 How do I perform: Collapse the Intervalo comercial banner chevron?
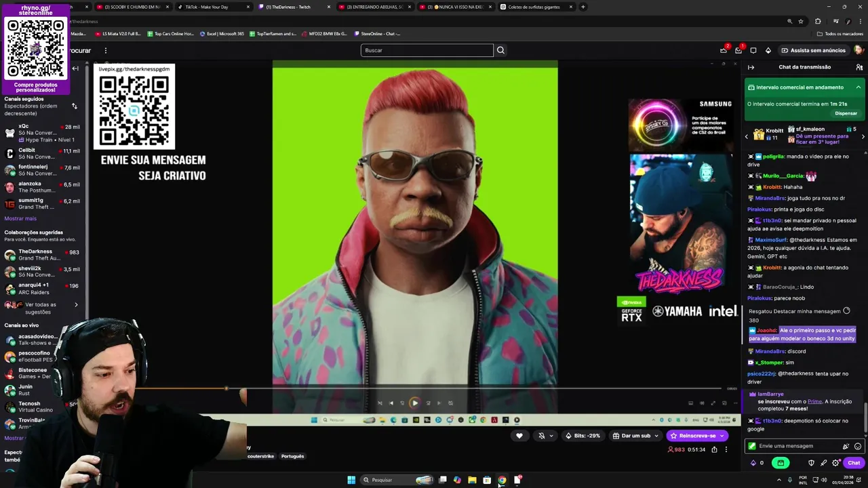858,87
